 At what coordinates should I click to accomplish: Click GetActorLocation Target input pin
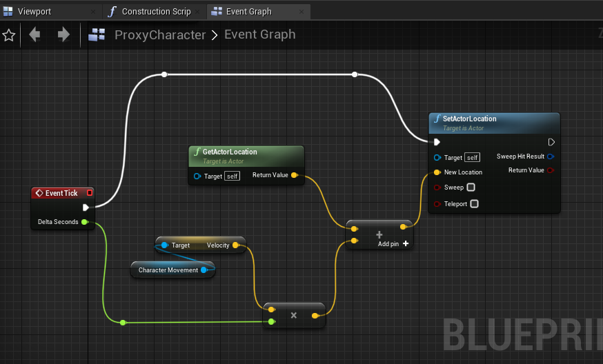(197, 176)
